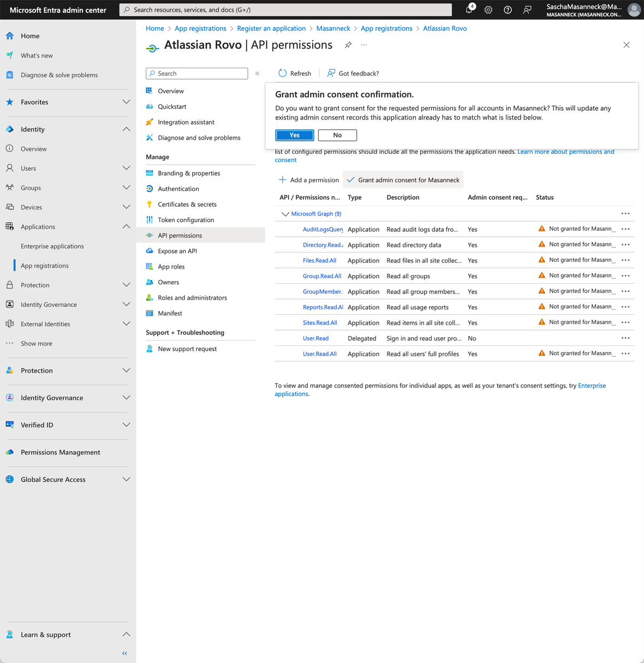
Task: Open Token configuration
Action: [184, 219]
